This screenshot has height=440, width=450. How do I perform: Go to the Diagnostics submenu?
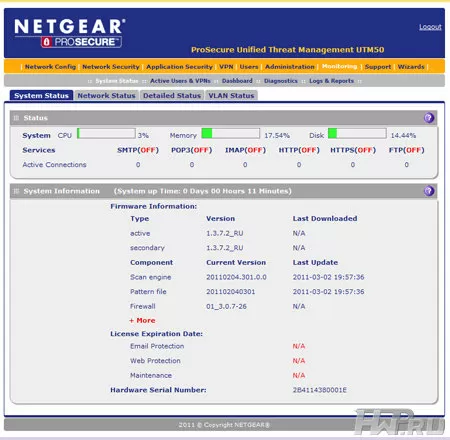(281, 81)
